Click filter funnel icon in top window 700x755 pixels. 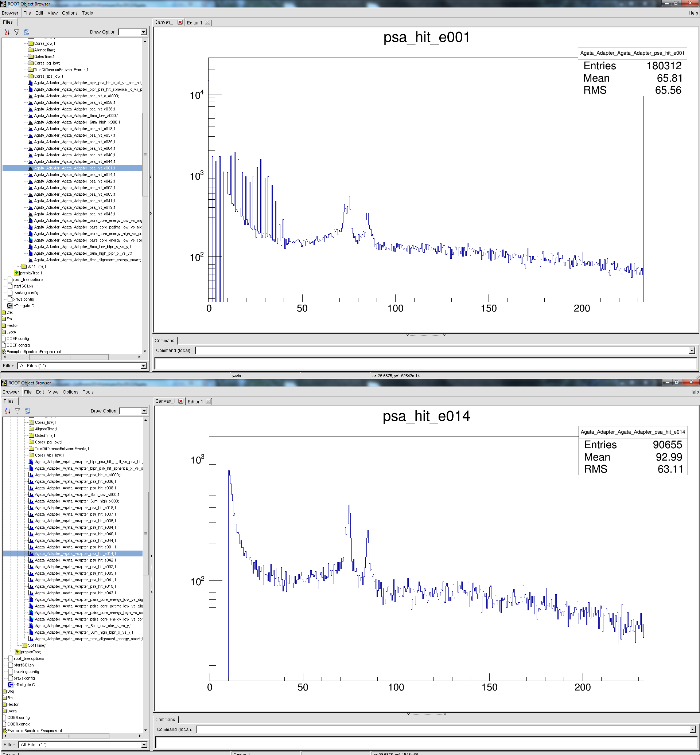(x=17, y=32)
